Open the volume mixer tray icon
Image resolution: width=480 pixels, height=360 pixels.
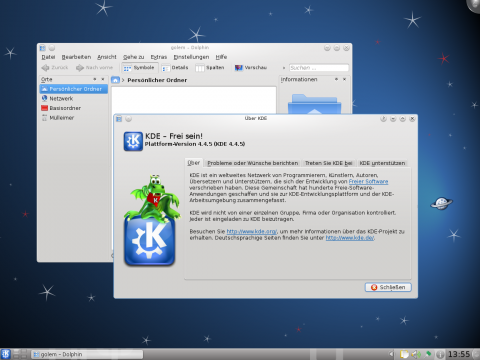click(415, 354)
